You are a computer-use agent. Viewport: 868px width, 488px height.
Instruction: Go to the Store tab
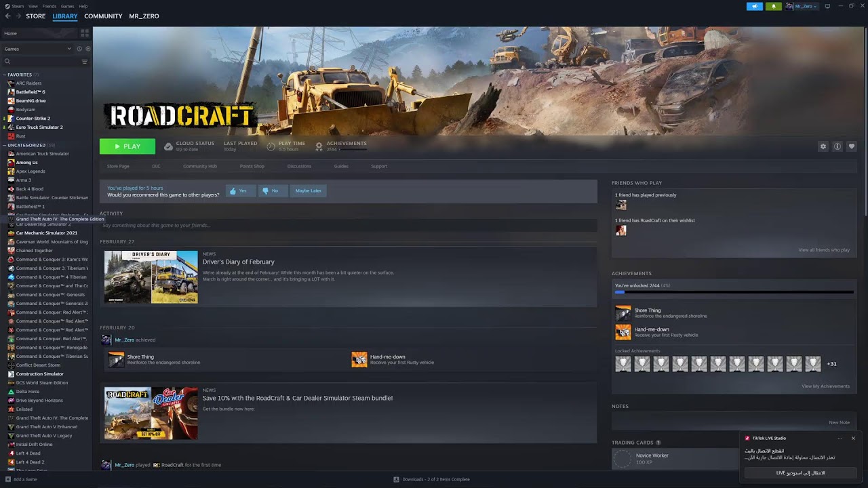(x=36, y=16)
